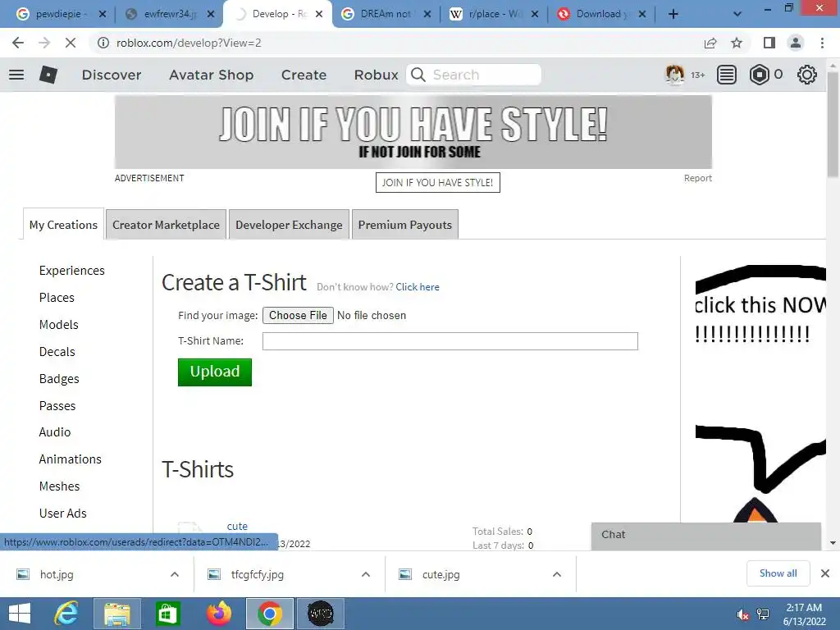Screen dimensions: 840x630
Task: Click the search magnifier icon
Action: point(418,75)
